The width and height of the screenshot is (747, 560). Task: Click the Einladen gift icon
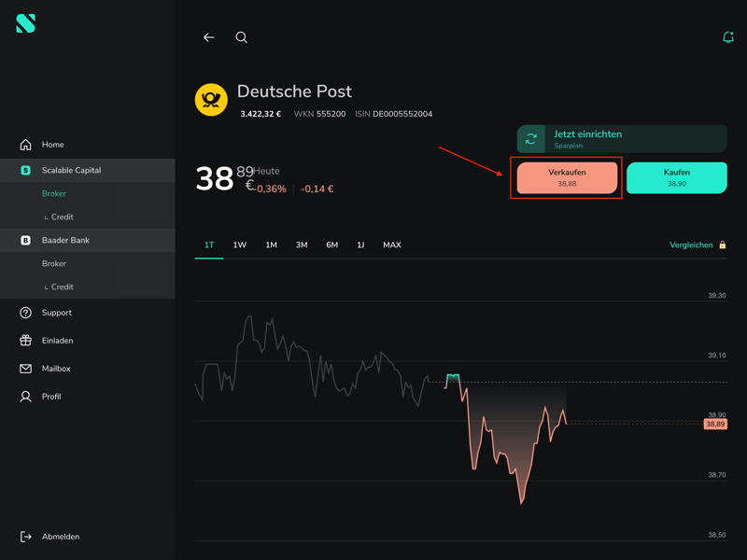tap(26, 340)
